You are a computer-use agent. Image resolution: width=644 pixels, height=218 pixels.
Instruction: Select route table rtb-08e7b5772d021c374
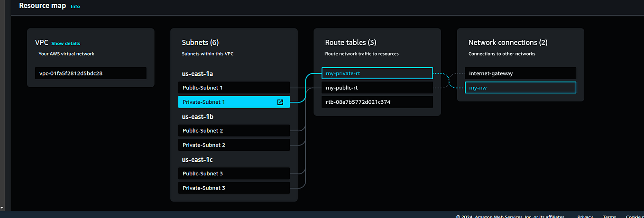[377, 102]
